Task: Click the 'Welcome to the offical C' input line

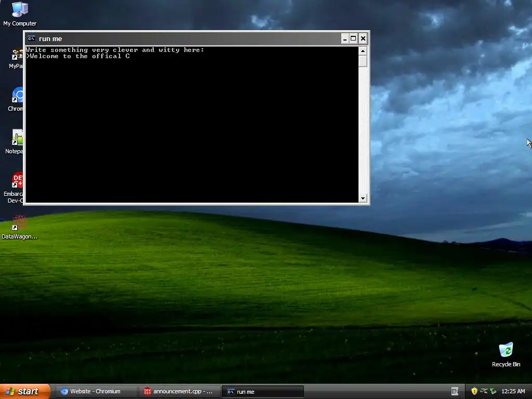Action: click(78, 56)
